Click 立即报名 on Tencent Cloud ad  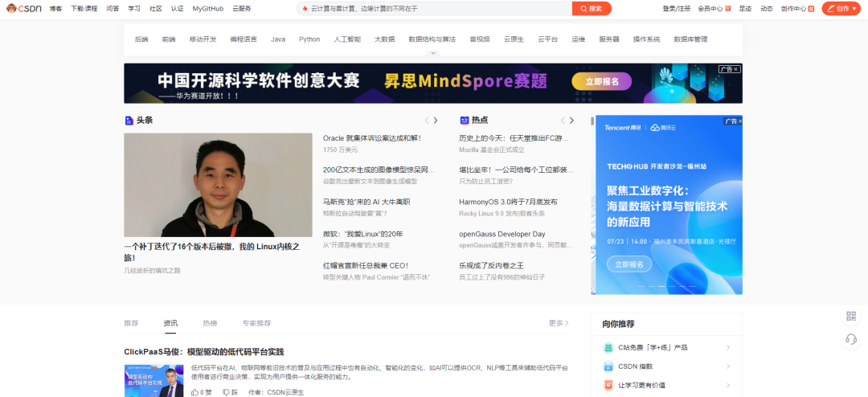[x=628, y=264]
